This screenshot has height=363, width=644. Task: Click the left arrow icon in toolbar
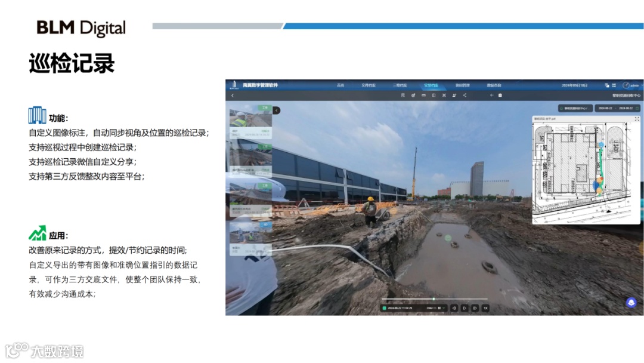click(491, 96)
